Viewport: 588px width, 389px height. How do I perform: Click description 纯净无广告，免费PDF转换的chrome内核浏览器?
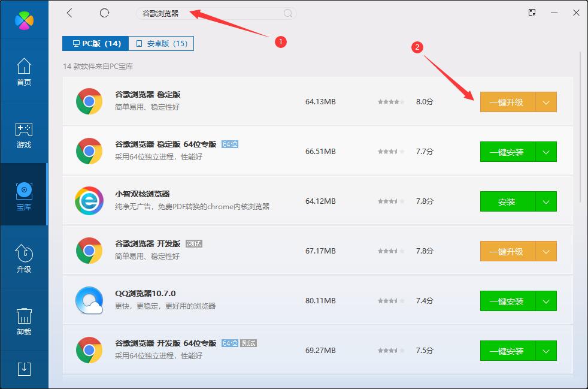coord(192,207)
